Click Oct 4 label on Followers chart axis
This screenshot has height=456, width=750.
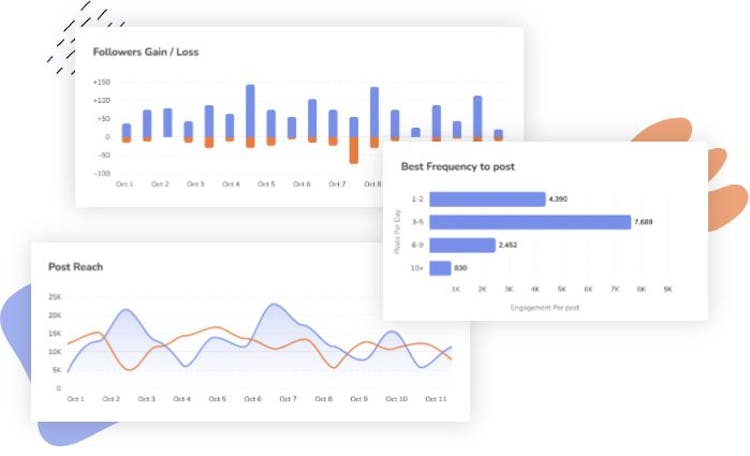(231, 184)
